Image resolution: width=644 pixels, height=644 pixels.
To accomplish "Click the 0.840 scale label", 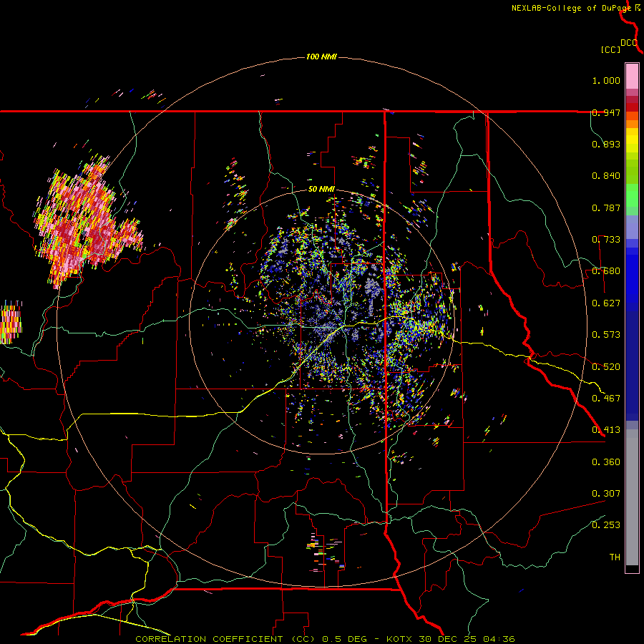I will [x=606, y=176].
